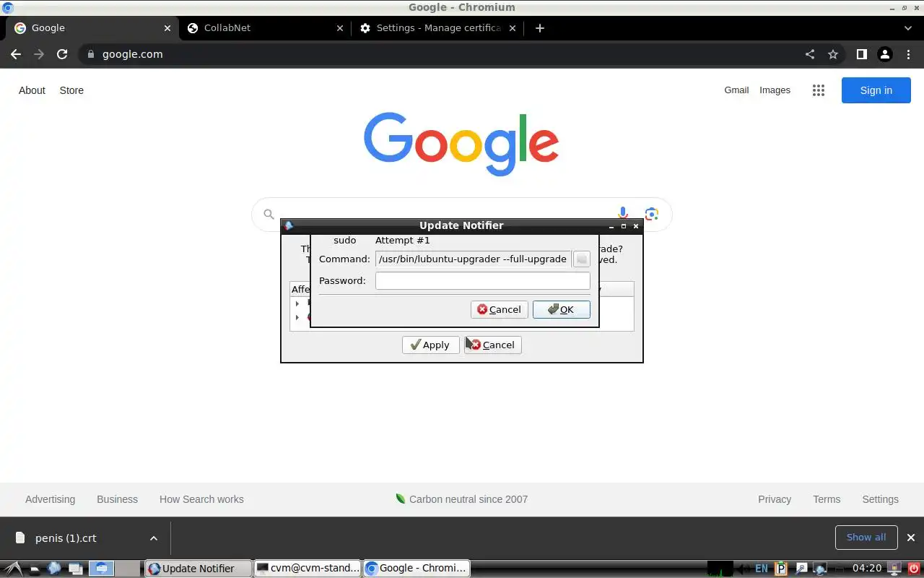Click OK in the sudo dialog
This screenshot has height=578, width=924.
pyautogui.click(x=561, y=310)
